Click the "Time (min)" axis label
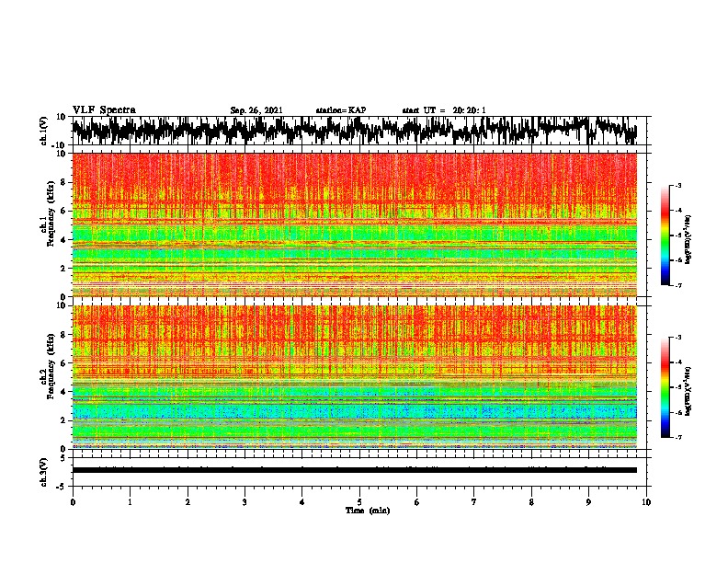728x563 pixels. (368, 511)
